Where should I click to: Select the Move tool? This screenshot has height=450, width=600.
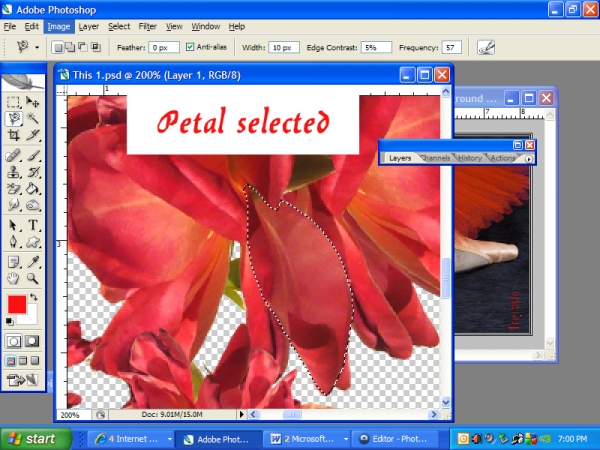click(x=33, y=102)
